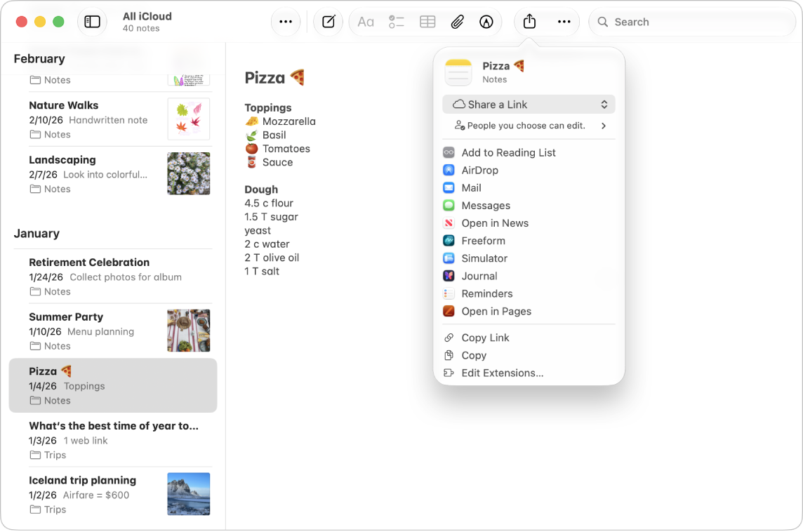The width and height of the screenshot is (803, 532).
Task: Create a new note with the compose icon
Action: (328, 22)
